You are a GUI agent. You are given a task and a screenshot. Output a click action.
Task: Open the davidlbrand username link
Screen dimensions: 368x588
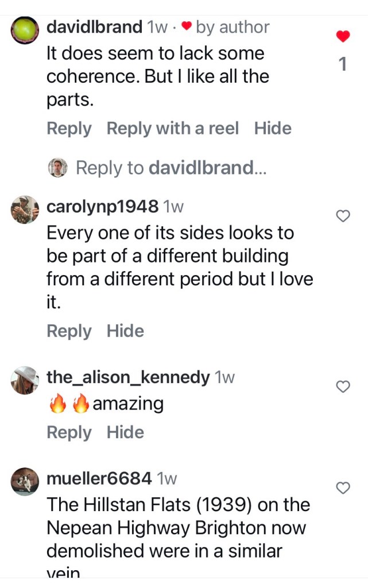coord(94,27)
